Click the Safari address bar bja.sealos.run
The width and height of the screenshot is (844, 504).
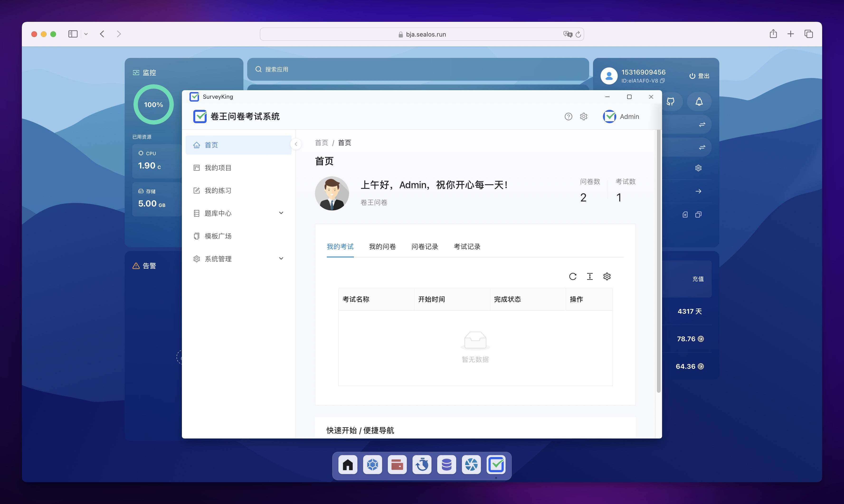click(x=422, y=34)
